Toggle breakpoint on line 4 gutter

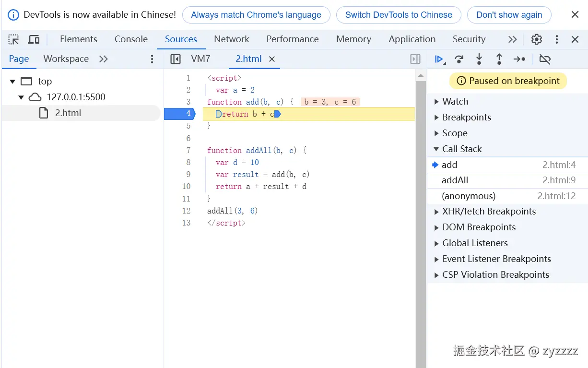click(x=179, y=114)
